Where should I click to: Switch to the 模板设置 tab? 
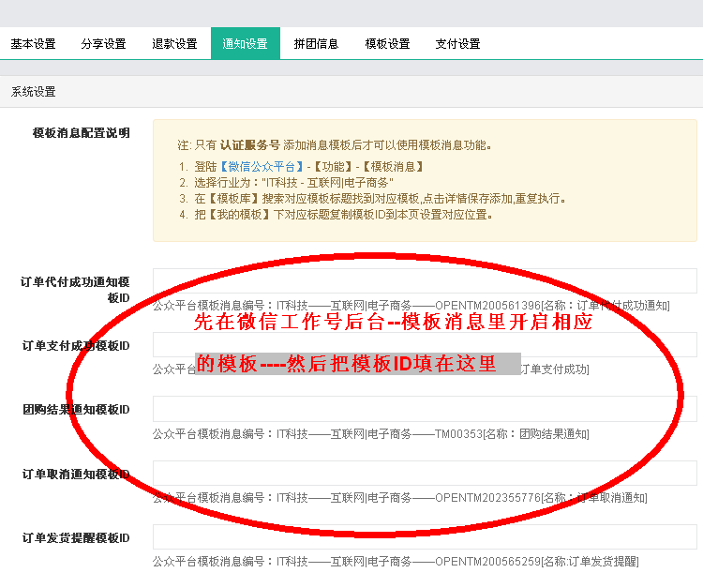coord(387,44)
